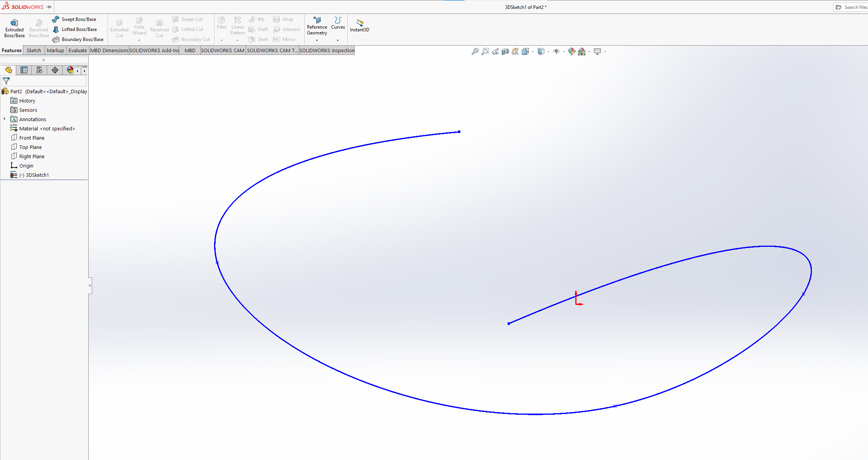
Task: Click Edit Appearance color ball icon
Action: [x=571, y=51]
